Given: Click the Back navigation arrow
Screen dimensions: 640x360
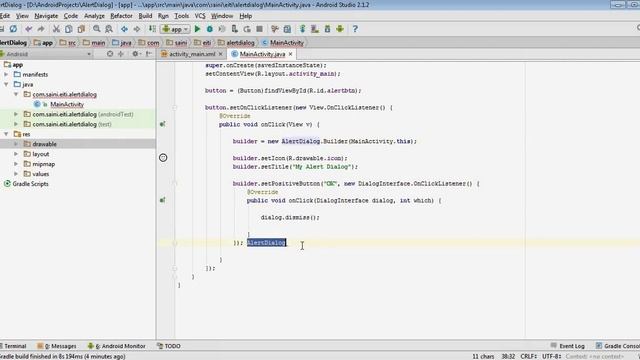Looking at the screenshot, I should [124, 29].
